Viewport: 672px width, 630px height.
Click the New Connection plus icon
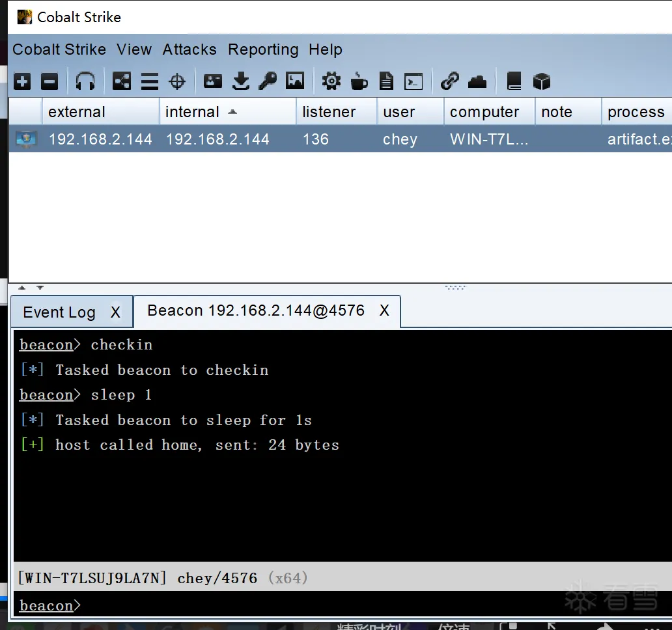[22, 81]
